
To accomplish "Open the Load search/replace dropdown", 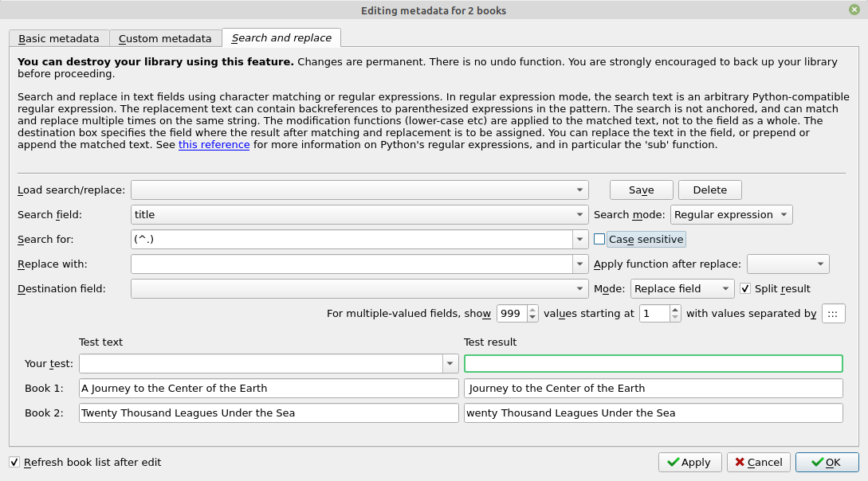I will tap(579, 190).
